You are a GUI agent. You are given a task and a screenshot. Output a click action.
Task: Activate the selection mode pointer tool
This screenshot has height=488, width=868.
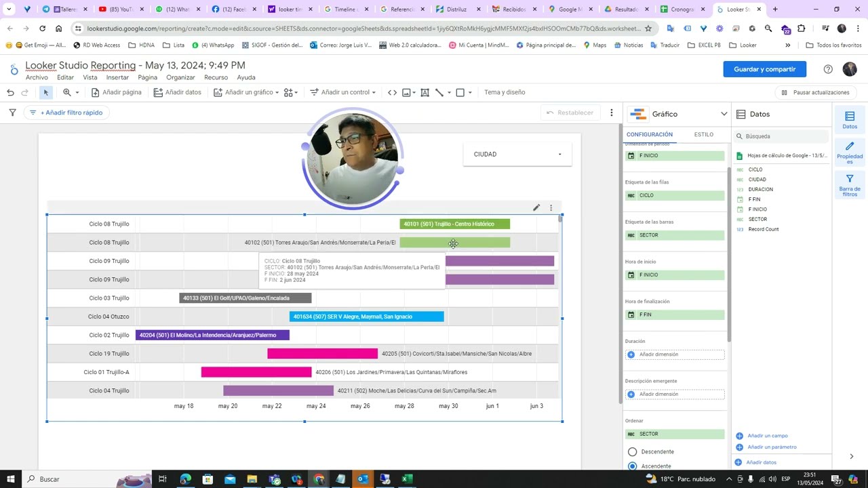click(46, 92)
